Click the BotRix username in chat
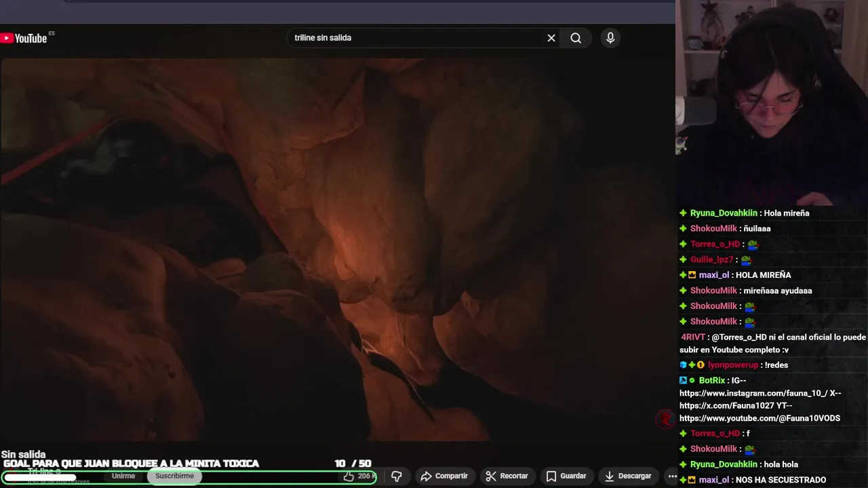 coord(712,380)
